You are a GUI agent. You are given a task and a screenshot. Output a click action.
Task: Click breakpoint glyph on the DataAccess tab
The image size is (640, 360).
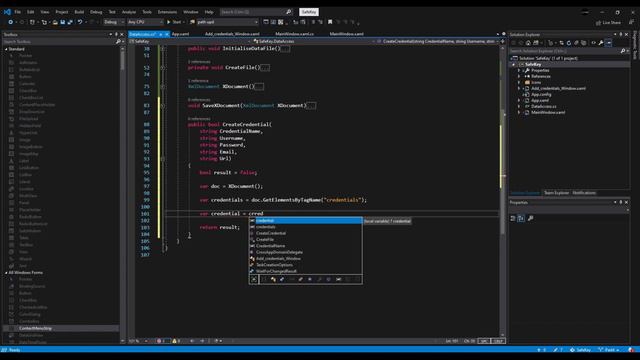click(x=161, y=34)
